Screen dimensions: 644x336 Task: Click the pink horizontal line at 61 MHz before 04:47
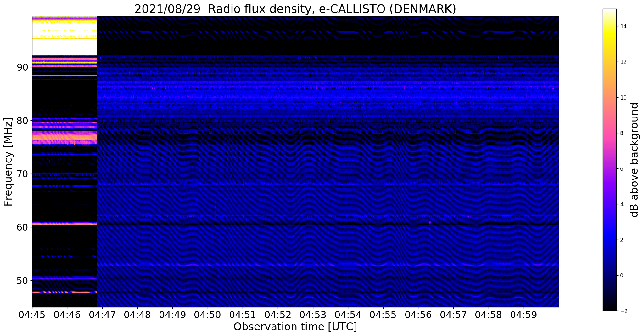64,223
